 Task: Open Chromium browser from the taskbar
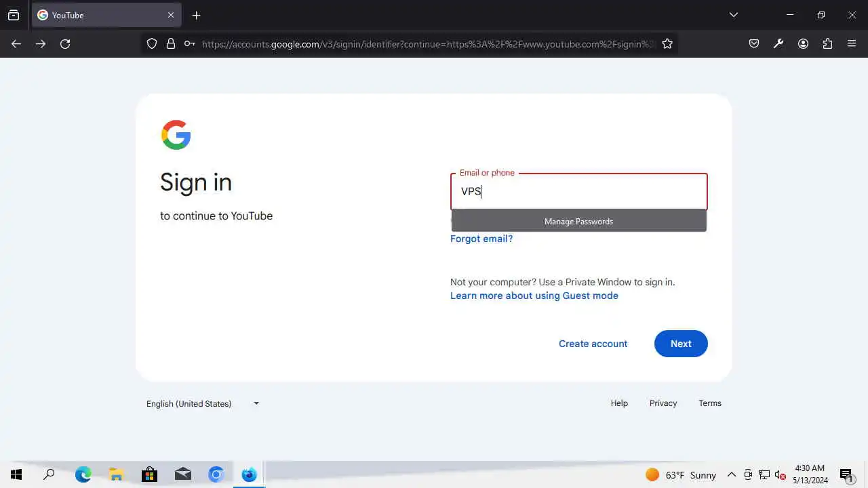tap(216, 474)
